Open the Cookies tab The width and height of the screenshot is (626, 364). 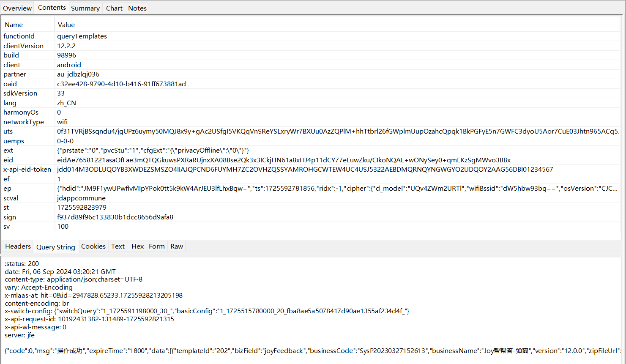click(x=93, y=246)
